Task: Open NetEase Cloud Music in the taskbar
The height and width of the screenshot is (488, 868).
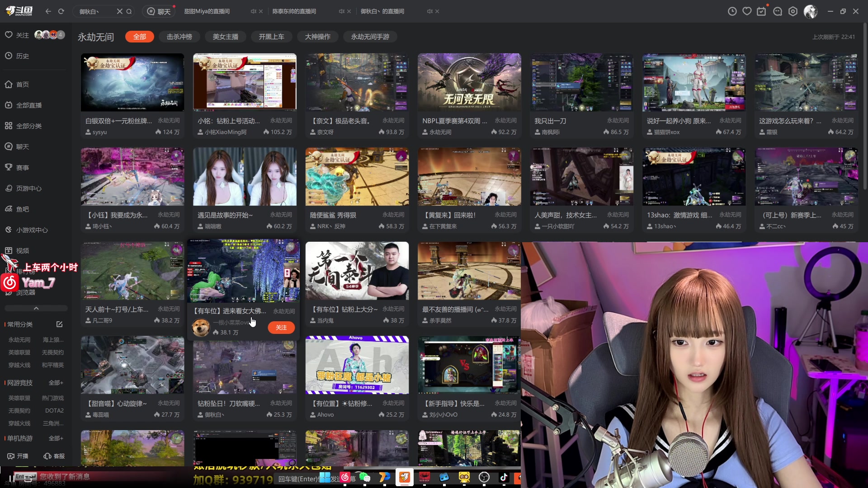Action: pyautogui.click(x=345, y=477)
